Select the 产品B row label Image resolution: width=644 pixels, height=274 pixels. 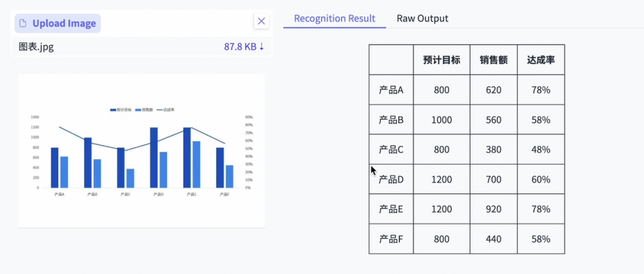coord(391,120)
